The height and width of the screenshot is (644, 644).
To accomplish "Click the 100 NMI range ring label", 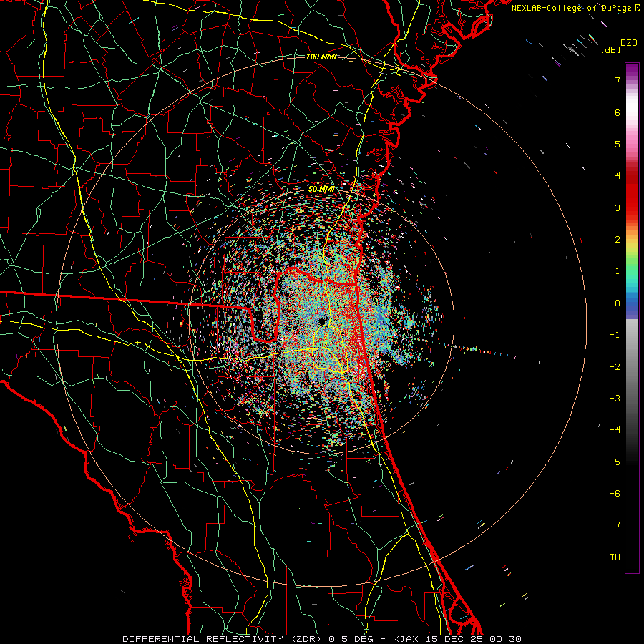I will tap(321, 57).
